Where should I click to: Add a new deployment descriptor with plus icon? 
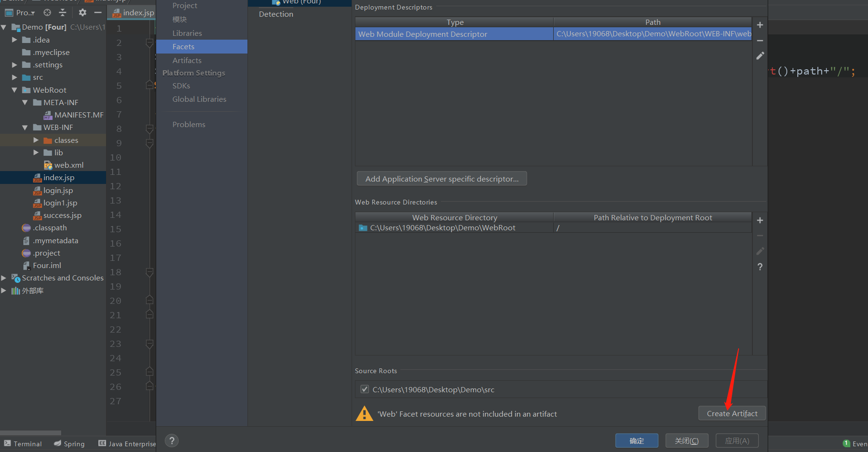[x=760, y=25]
